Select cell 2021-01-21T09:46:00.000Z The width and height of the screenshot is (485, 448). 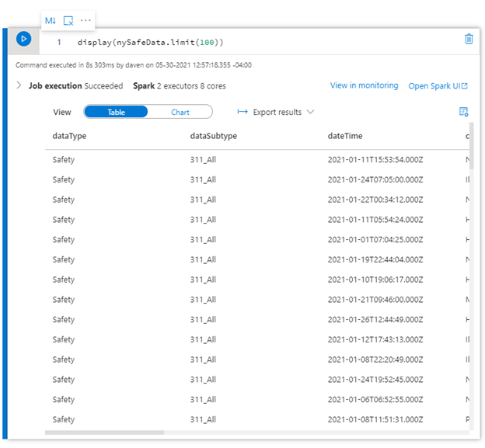pyautogui.click(x=375, y=300)
